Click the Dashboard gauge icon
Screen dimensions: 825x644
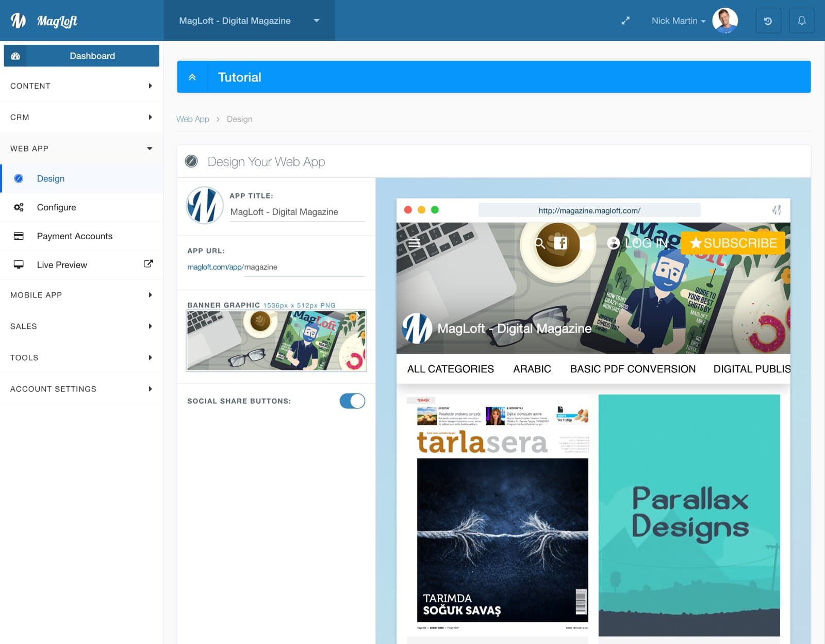pos(15,56)
